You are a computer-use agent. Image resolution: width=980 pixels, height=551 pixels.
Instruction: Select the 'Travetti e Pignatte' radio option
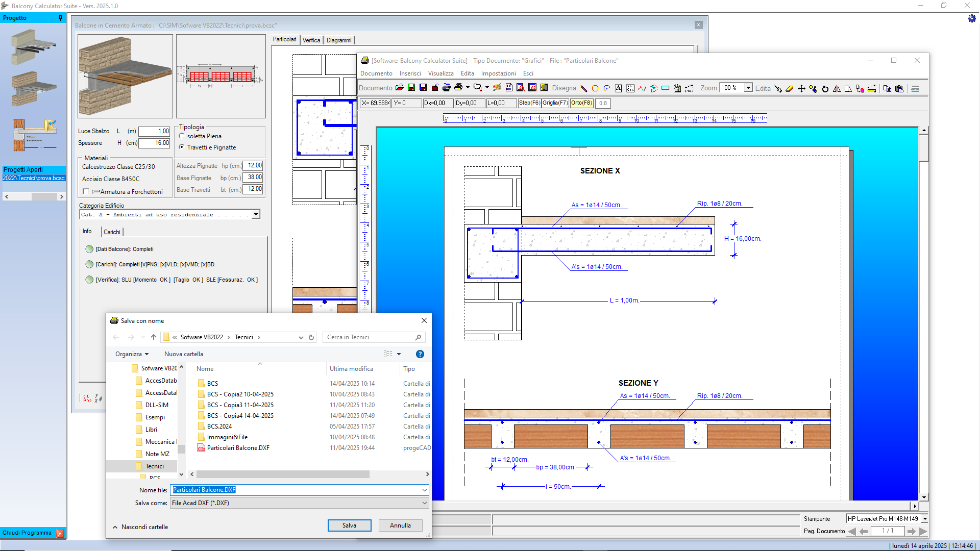pos(182,147)
